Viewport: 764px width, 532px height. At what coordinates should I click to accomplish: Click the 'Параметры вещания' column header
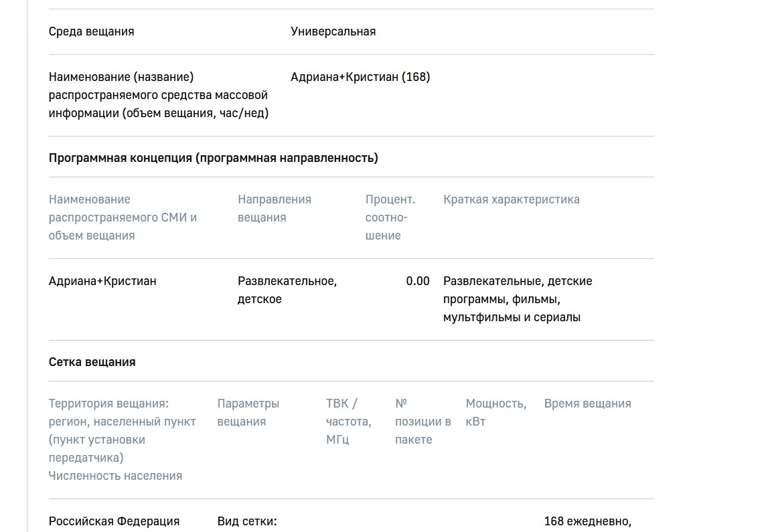[x=248, y=412]
